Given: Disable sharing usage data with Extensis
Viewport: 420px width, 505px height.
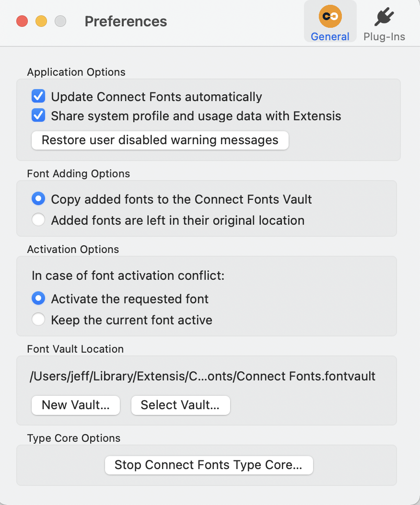Looking at the screenshot, I should [x=38, y=115].
